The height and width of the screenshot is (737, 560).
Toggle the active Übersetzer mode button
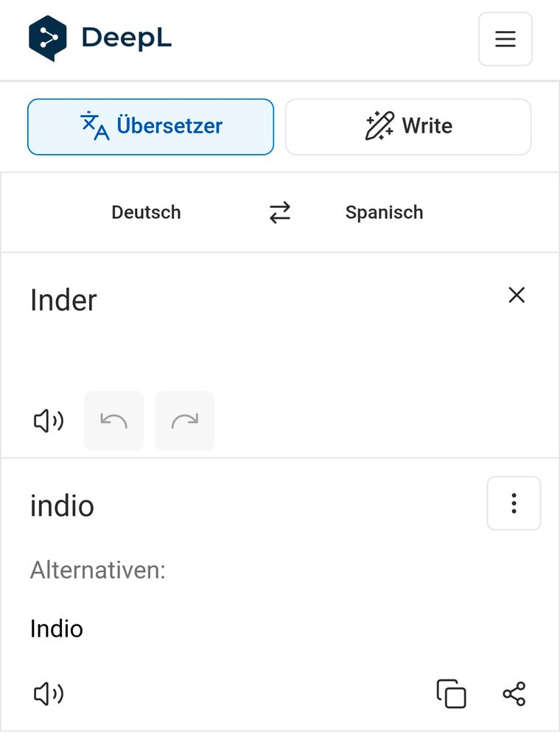[150, 126]
